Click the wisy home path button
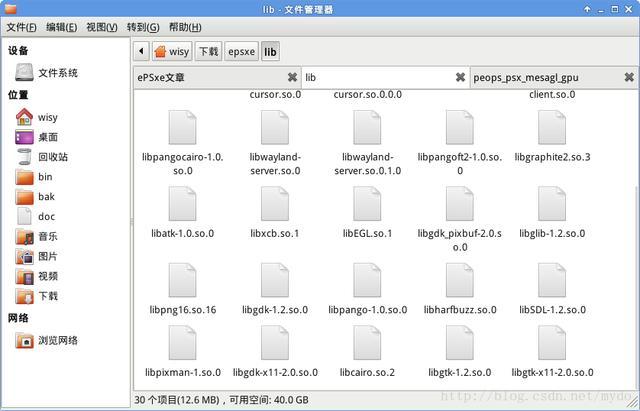 tap(171, 51)
